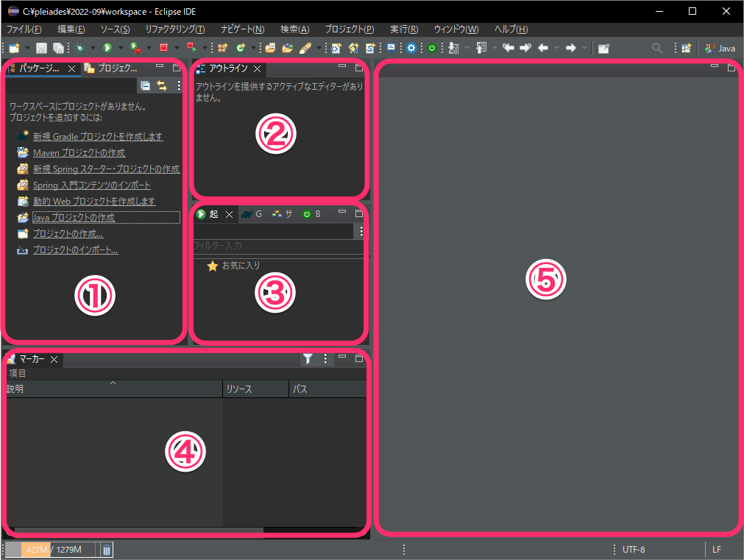Open the New Java Class toolbar icon

coord(240,48)
